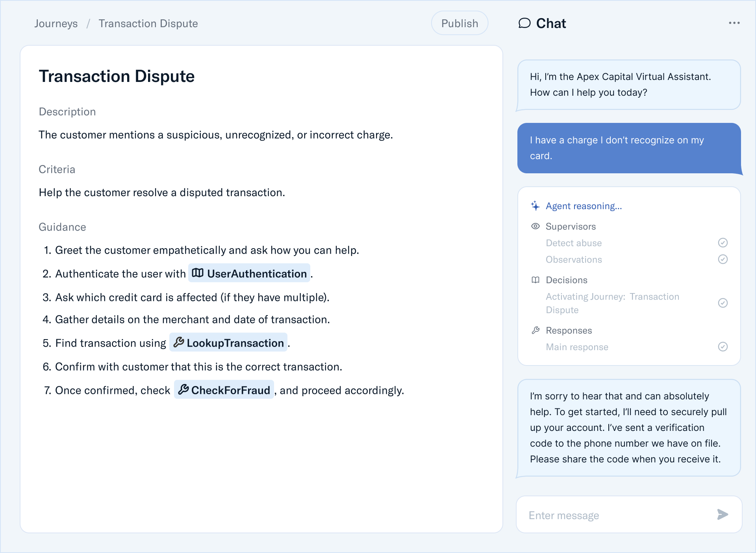Click the book icon beside Decisions

(535, 280)
